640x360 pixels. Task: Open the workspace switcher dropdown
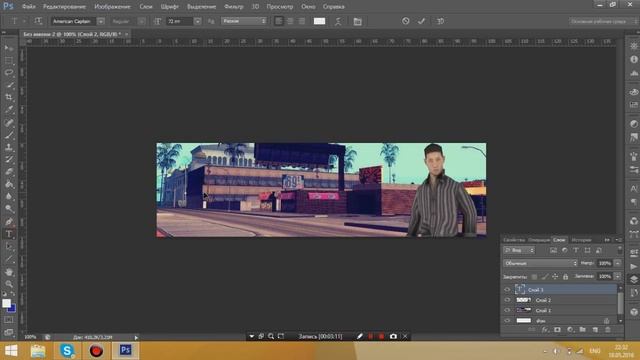602,21
